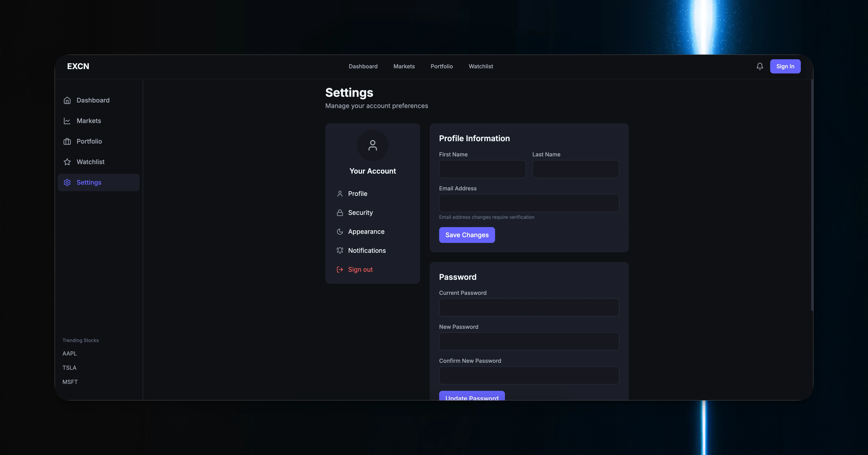Click the Sign out arrow icon
This screenshot has height=455, width=868.
click(x=340, y=269)
